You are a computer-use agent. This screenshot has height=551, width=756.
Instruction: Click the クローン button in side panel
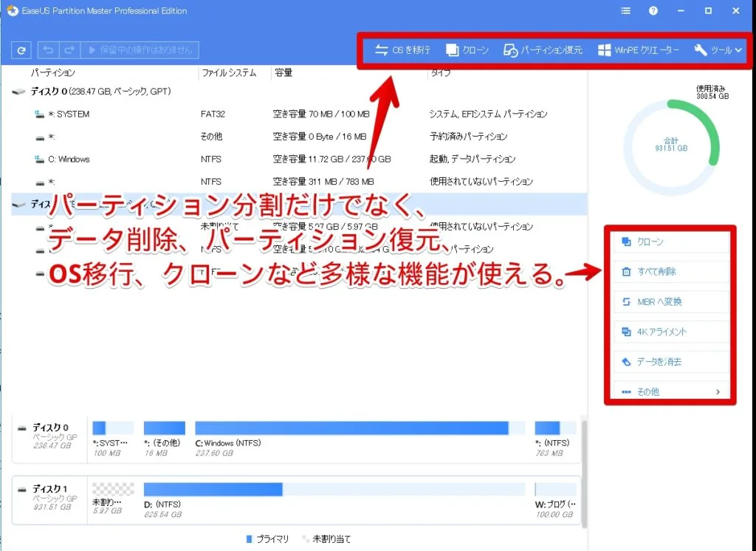(x=671, y=242)
